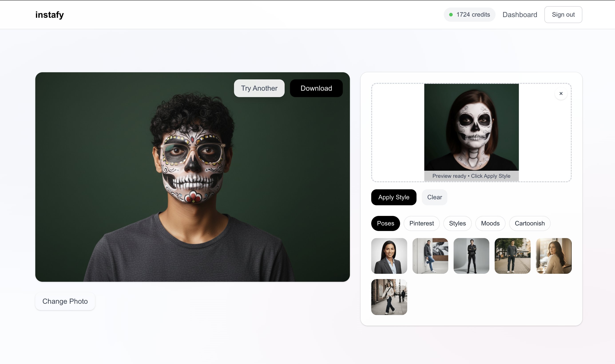This screenshot has height=364, width=615.
Task: Switch to the Pinterest category tab
Action: 421,223
